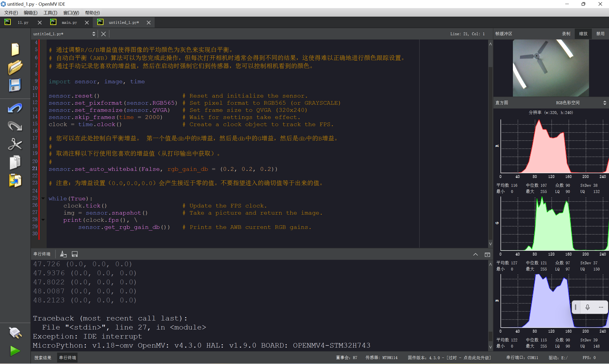Close the 11.py tab
The image size is (609, 364).
(40, 23)
